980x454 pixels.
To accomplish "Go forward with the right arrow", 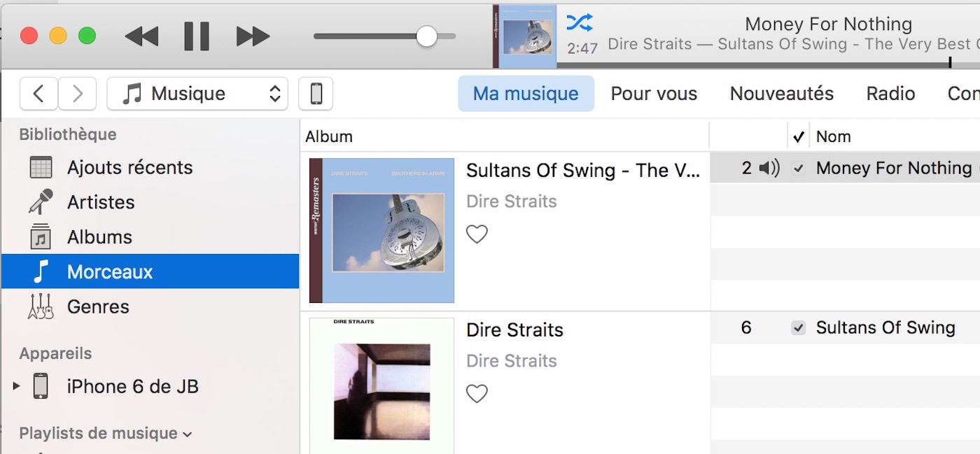I will pos(78,94).
